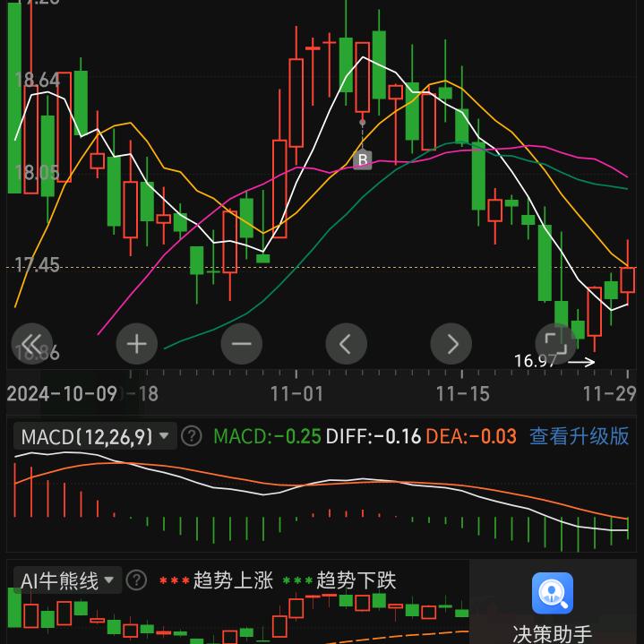Open the 决策助手 assistant
This screenshot has height=644, width=644.
click(x=553, y=606)
